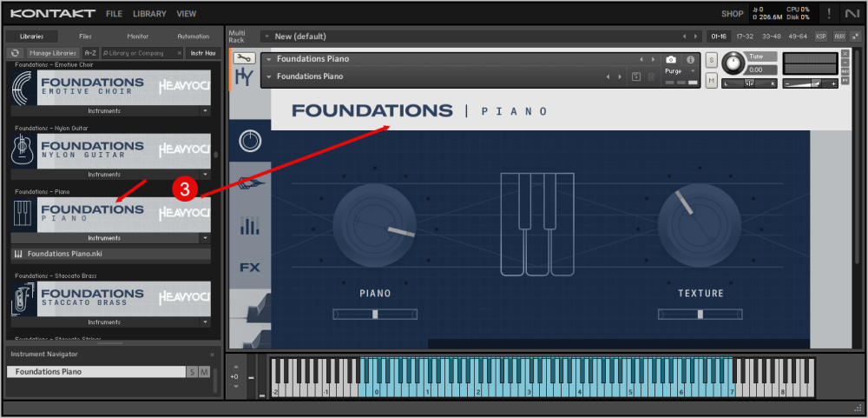The width and height of the screenshot is (868, 418).
Task: Open Foundations Piano snapshot dropdown
Action: coord(269,77)
